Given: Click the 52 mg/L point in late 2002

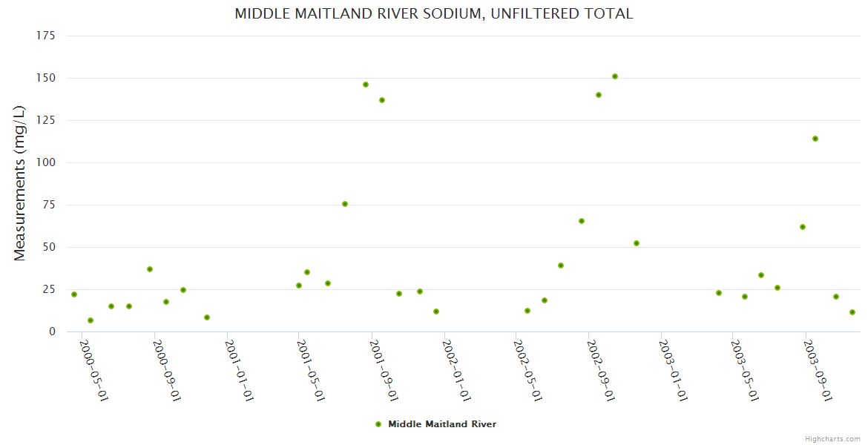Looking at the screenshot, I should point(637,243).
